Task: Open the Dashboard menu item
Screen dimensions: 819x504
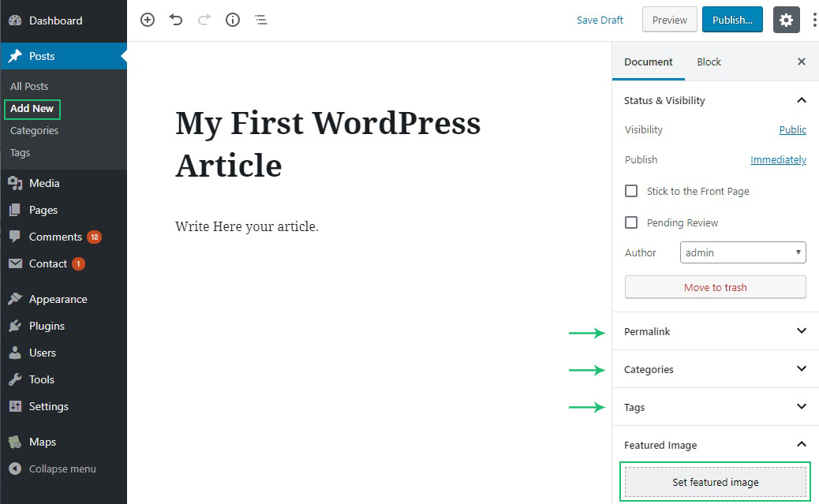Action: coord(56,21)
